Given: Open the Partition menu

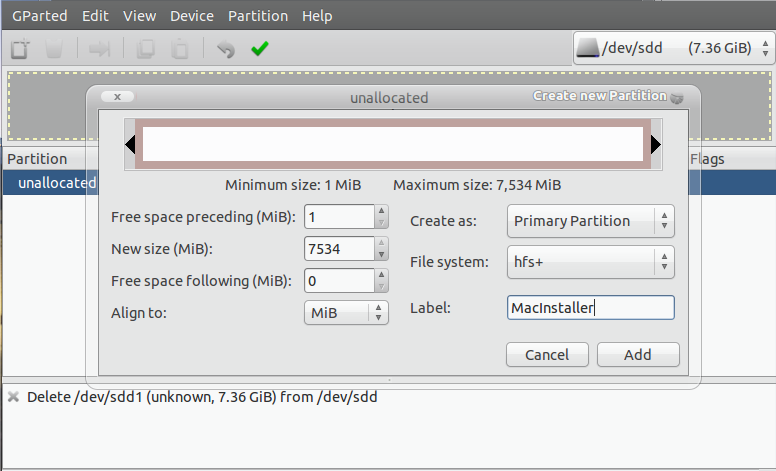Looking at the screenshot, I should tap(258, 16).
